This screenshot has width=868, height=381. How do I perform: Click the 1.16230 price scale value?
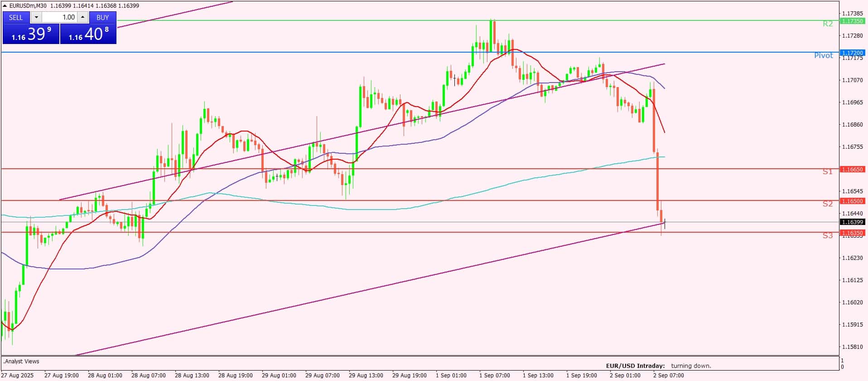[x=852, y=258]
